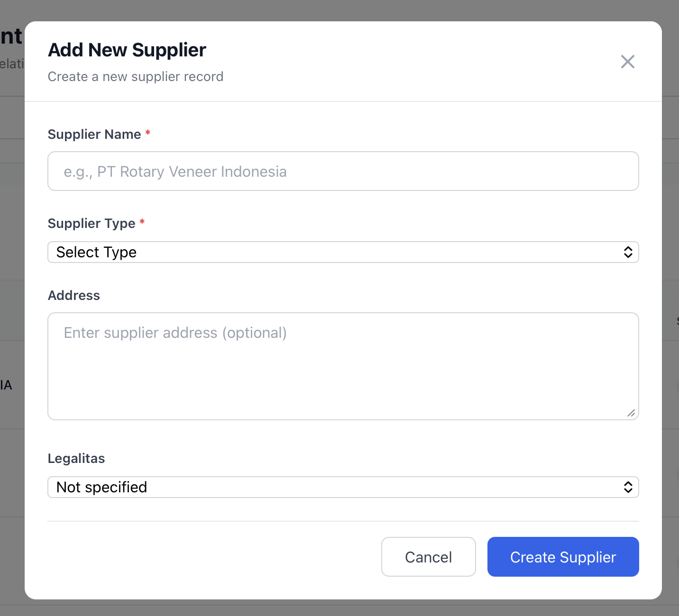The width and height of the screenshot is (679, 616).
Task: Click the Supplier Name input field
Action: [343, 171]
